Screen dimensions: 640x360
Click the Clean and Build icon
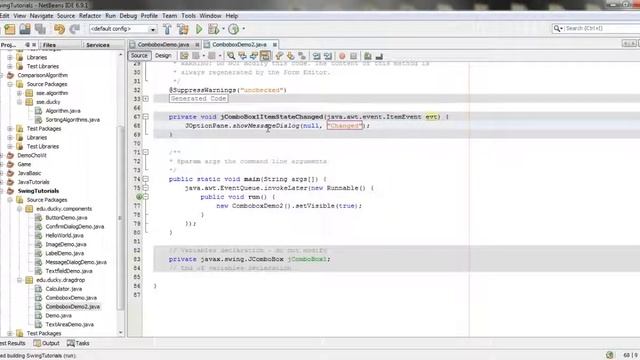[x=182, y=29]
